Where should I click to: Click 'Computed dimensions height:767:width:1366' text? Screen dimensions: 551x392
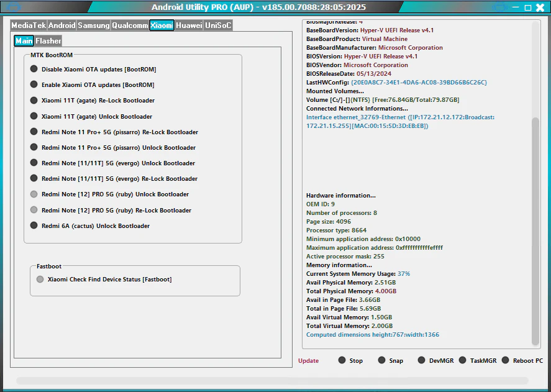click(373, 335)
